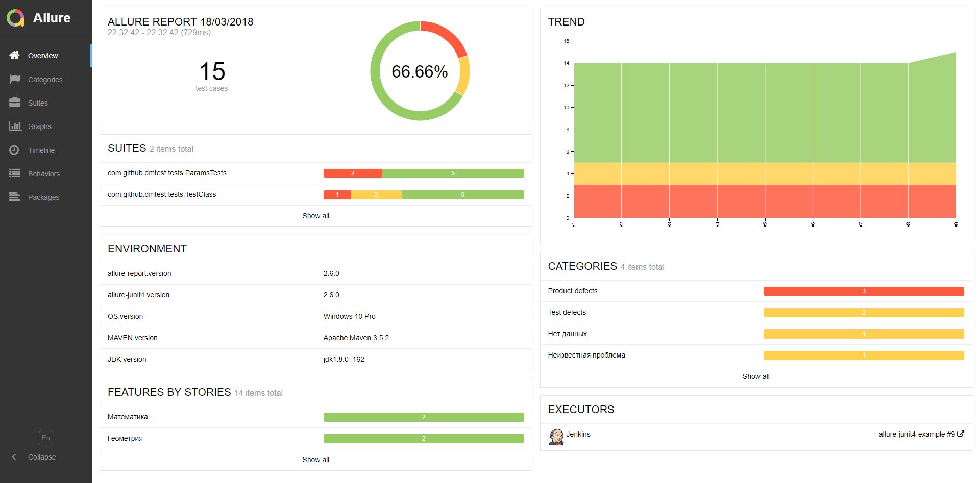Open the Timeline tab
This screenshot has width=980, height=483.
(46, 150)
